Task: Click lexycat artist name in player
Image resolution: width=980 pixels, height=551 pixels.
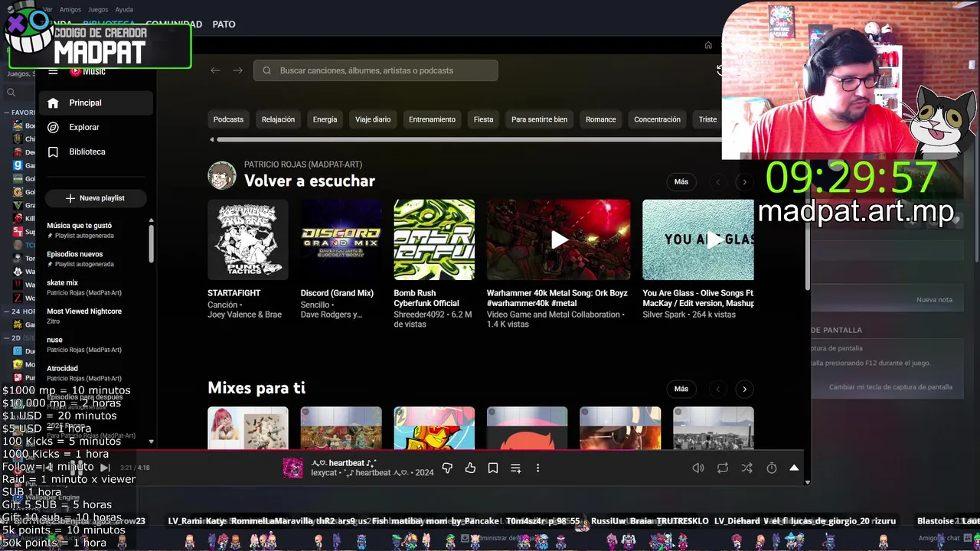Action: click(324, 473)
